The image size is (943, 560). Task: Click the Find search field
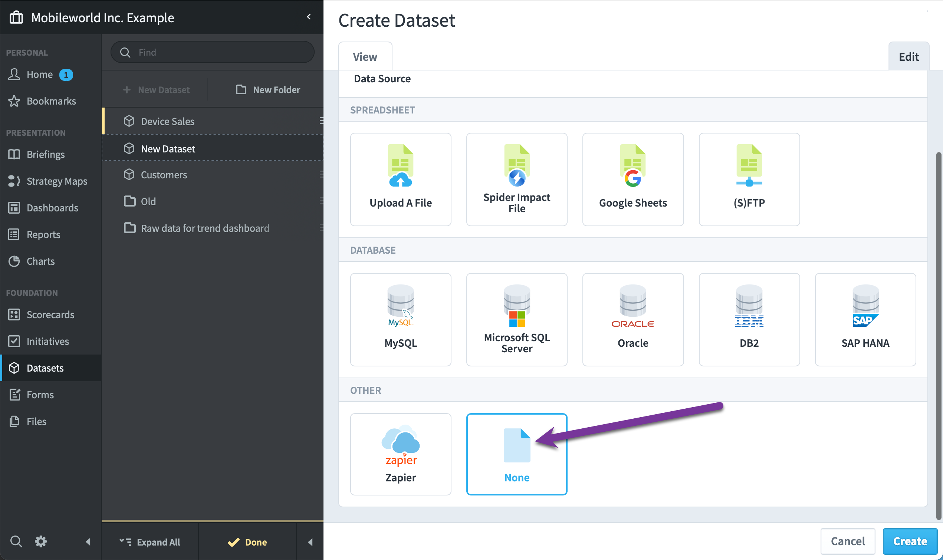[x=212, y=52]
